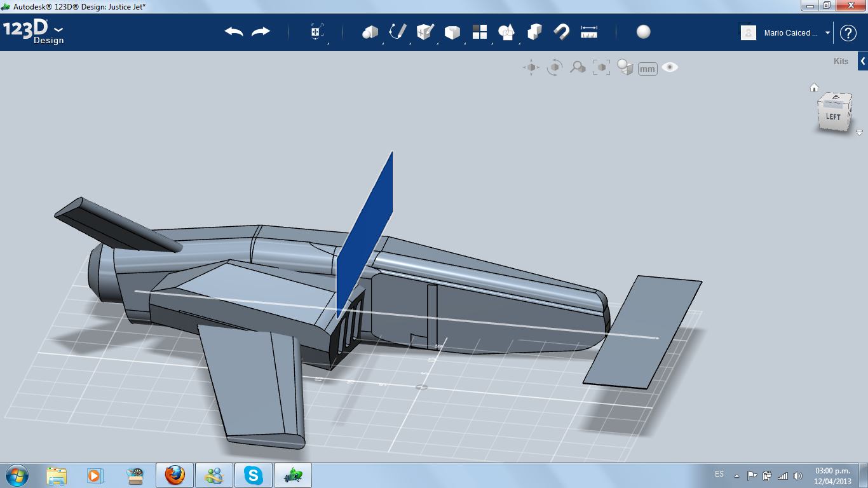The image size is (868, 488).
Task: Click the Kits label
Action: 841,62
